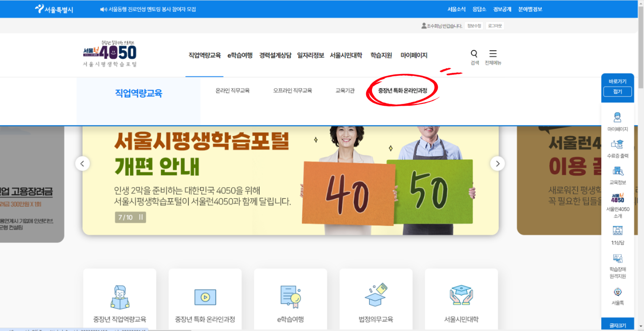The image size is (644, 331).
Task: Open the 1:1상담 sidebar icon
Action: pos(618,231)
